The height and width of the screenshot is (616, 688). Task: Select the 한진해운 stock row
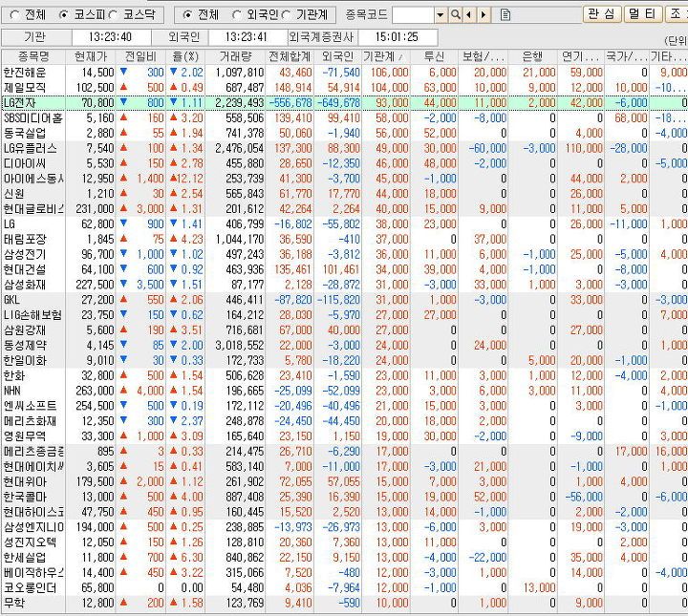[344, 73]
